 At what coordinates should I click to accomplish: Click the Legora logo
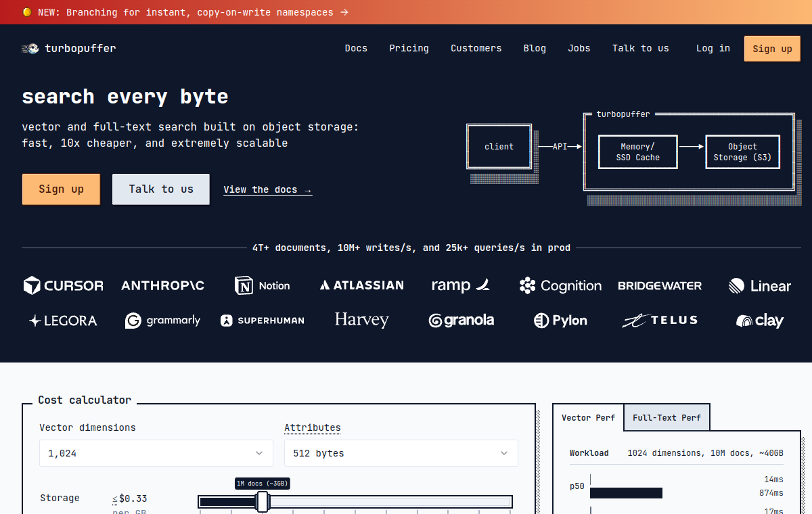pyautogui.click(x=64, y=321)
